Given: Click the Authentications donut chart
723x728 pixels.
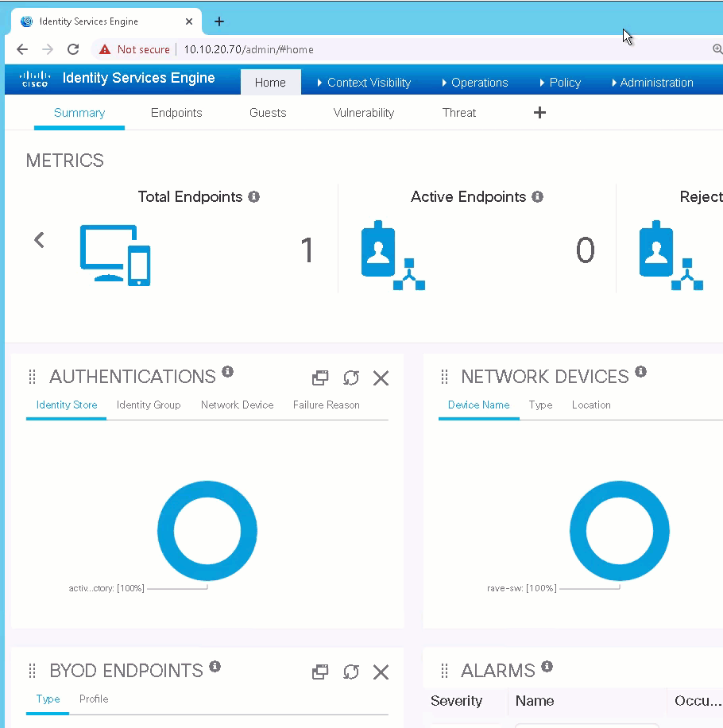Looking at the screenshot, I should coord(207,530).
